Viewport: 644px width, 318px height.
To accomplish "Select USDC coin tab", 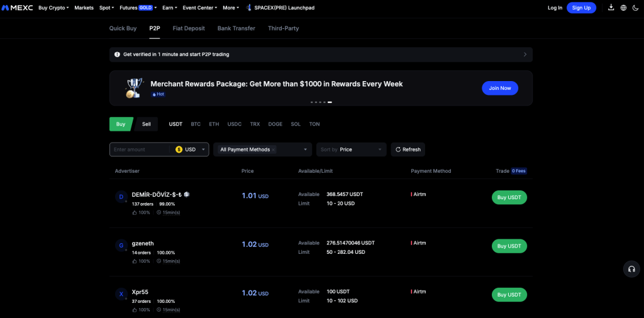I will pos(235,124).
